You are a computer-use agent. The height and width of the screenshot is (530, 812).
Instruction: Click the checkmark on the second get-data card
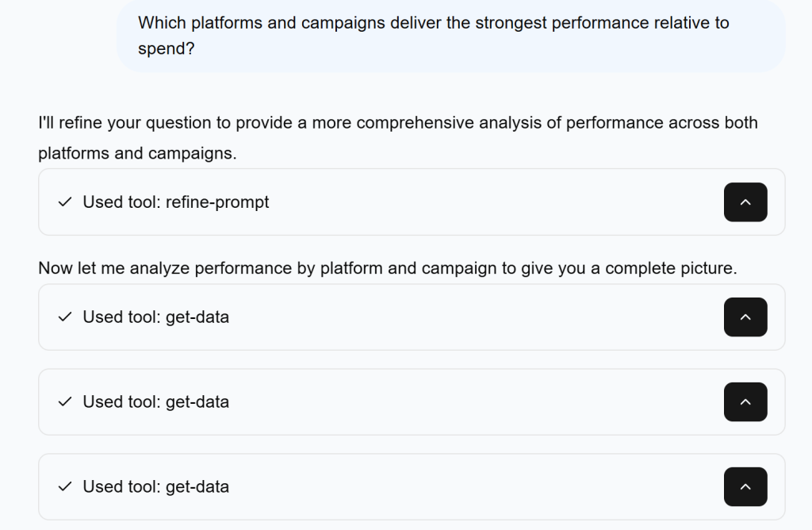point(64,402)
